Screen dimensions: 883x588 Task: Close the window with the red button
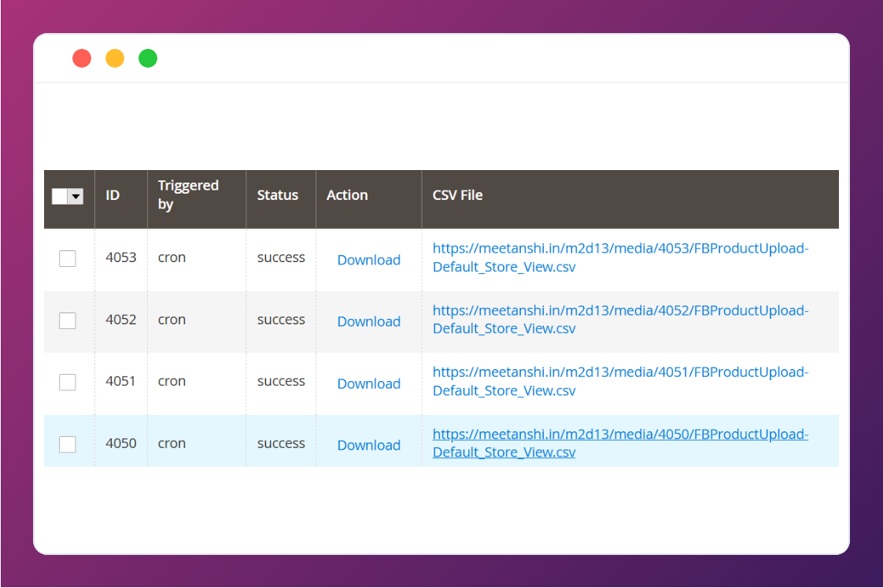pos(82,58)
